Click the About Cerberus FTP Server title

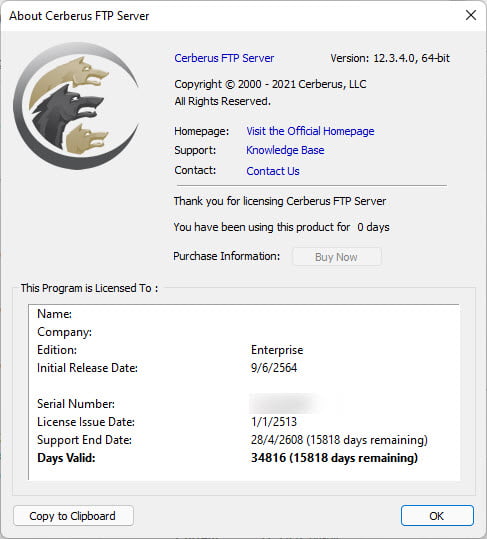pyautogui.click(x=79, y=16)
